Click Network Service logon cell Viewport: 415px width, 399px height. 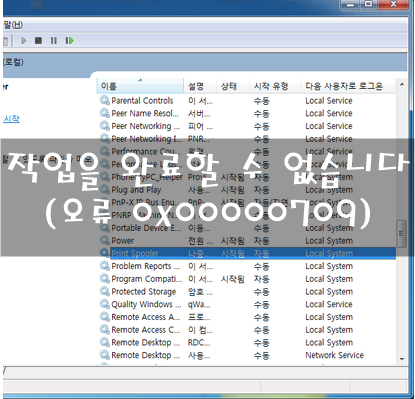point(334,355)
